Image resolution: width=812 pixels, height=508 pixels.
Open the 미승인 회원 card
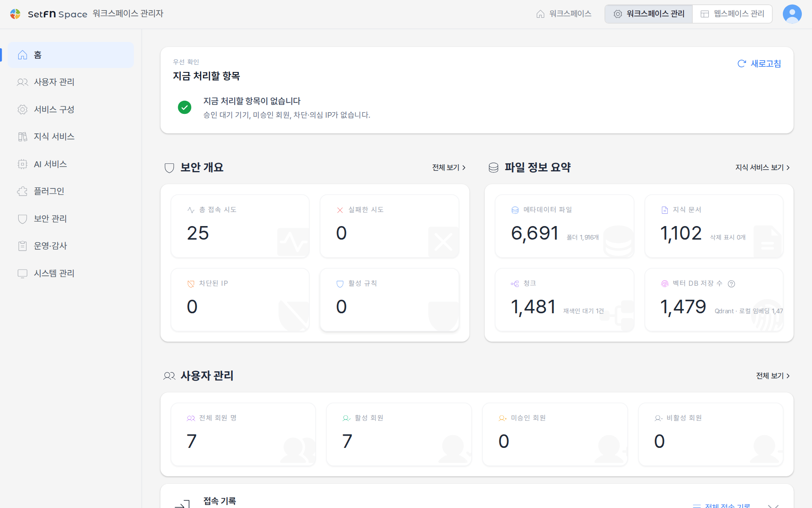[555, 434]
